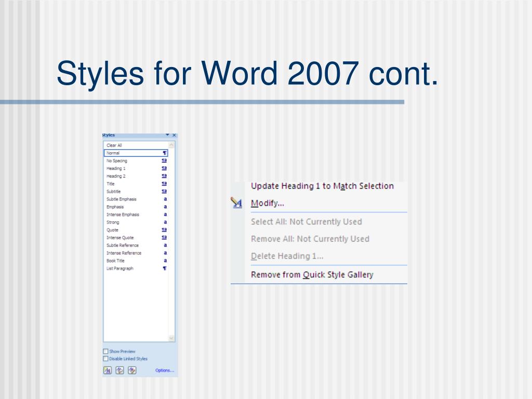Click the linked style icon beside No Spacing
Image resolution: width=532 pixels, height=399 pixels.
pyautogui.click(x=164, y=161)
